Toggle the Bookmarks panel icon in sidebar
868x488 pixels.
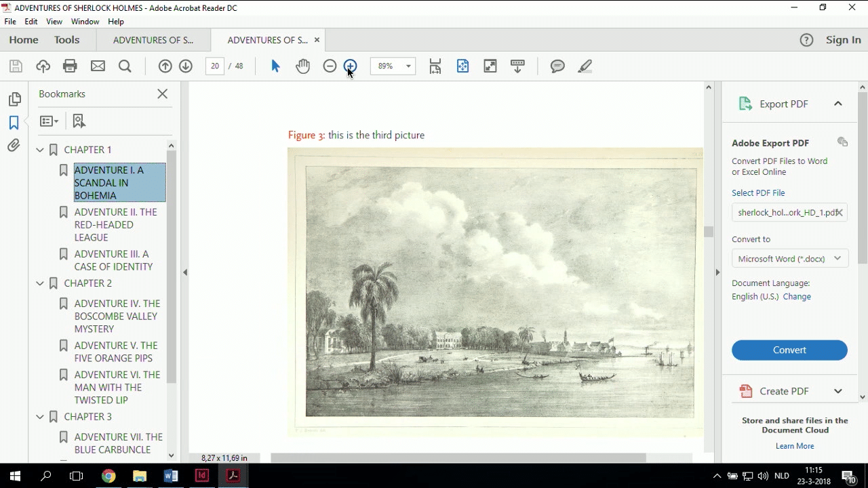tap(14, 123)
